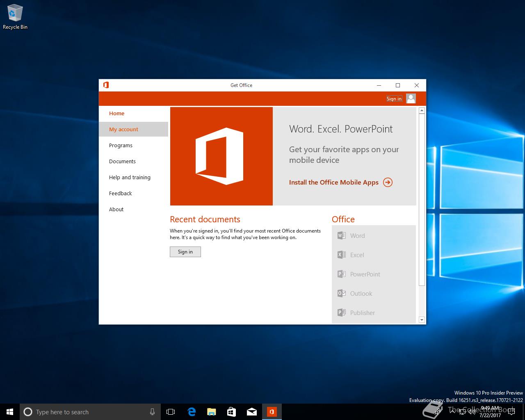Screen dimensions: 525x420
Task: Click the microphone icon in search box
Action: pos(152,412)
